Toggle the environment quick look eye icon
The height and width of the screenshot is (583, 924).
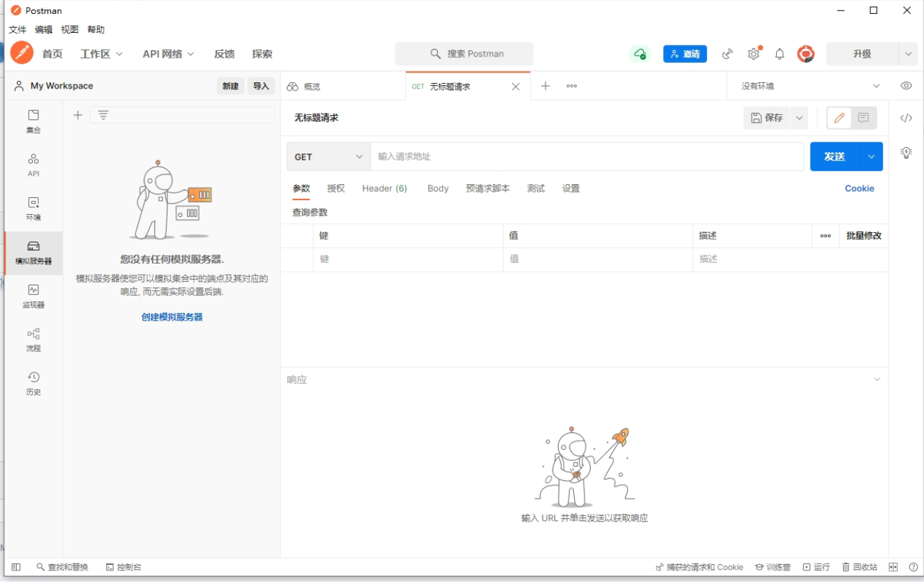[906, 86]
